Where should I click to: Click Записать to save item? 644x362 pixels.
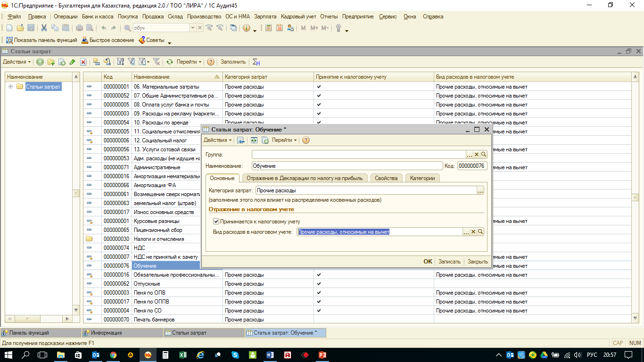point(449,262)
